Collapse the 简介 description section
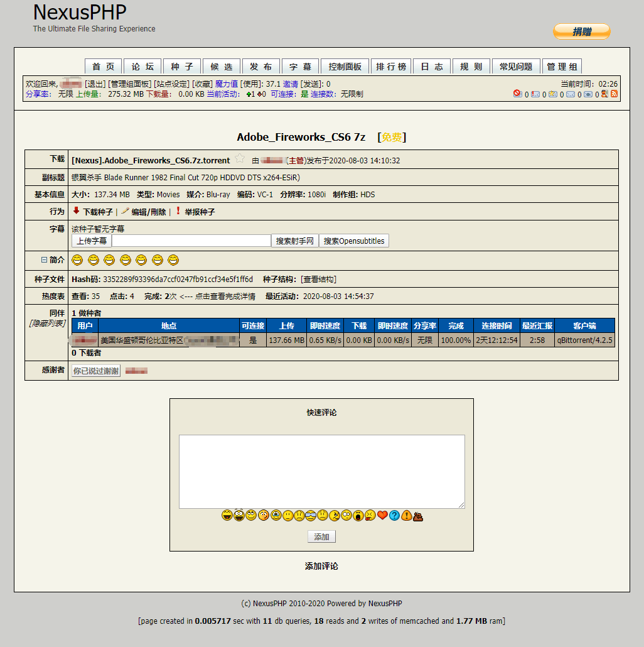Image resolution: width=644 pixels, height=647 pixels. tap(44, 260)
